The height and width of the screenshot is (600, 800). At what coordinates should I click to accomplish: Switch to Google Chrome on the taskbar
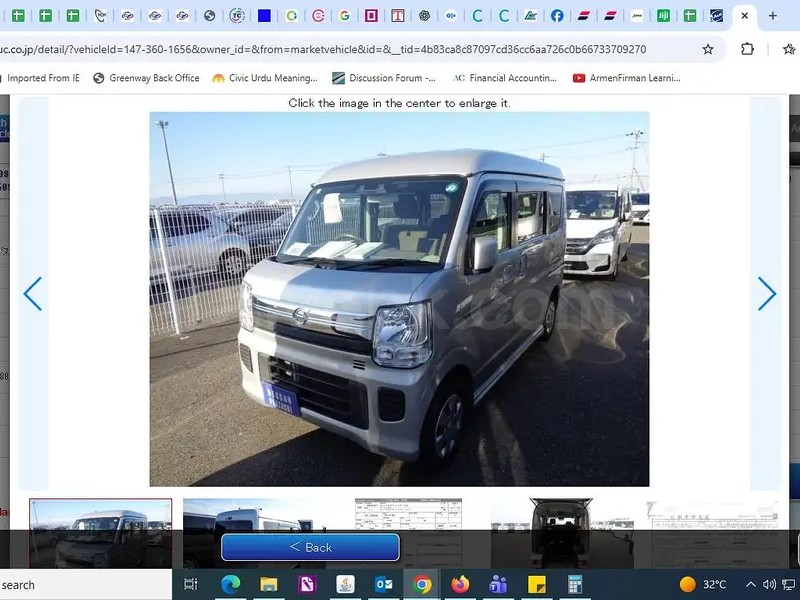point(422,584)
